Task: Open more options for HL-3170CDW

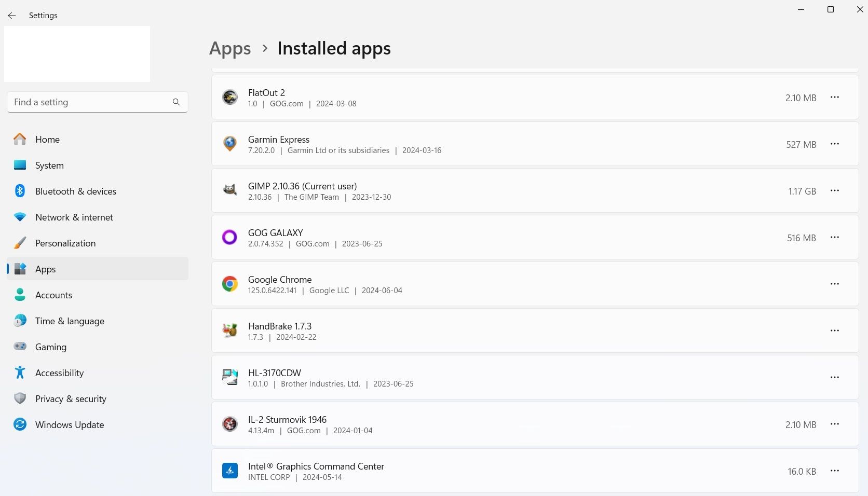Action: pos(835,377)
